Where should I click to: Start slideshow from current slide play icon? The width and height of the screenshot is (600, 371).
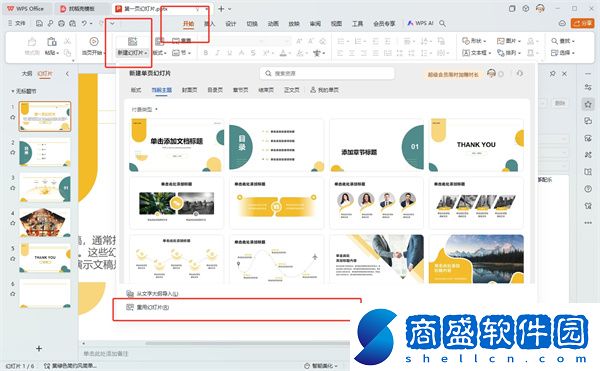point(93,41)
